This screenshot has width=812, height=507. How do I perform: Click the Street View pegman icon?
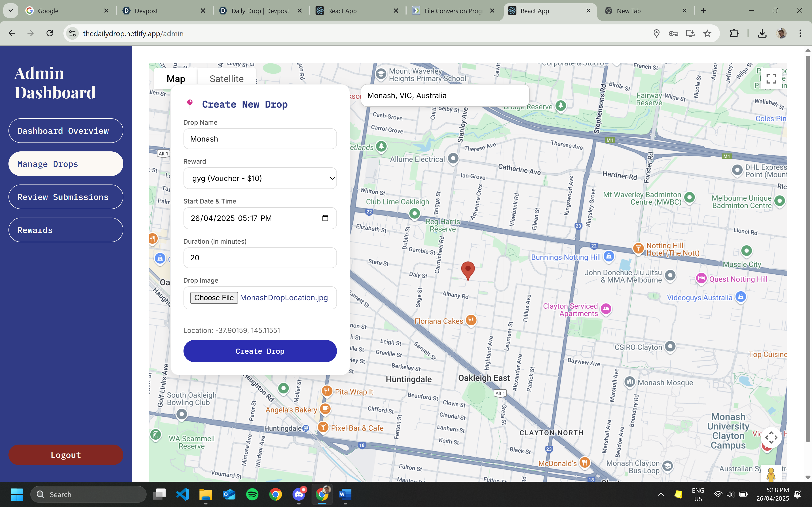tap(771, 474)
